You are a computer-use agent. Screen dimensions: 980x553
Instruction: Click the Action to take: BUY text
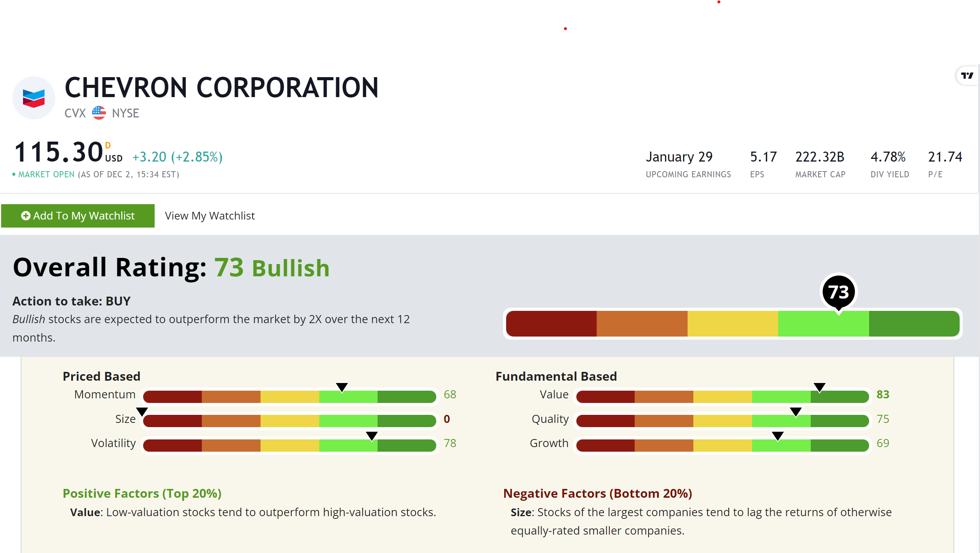click(x=71, y=301)
